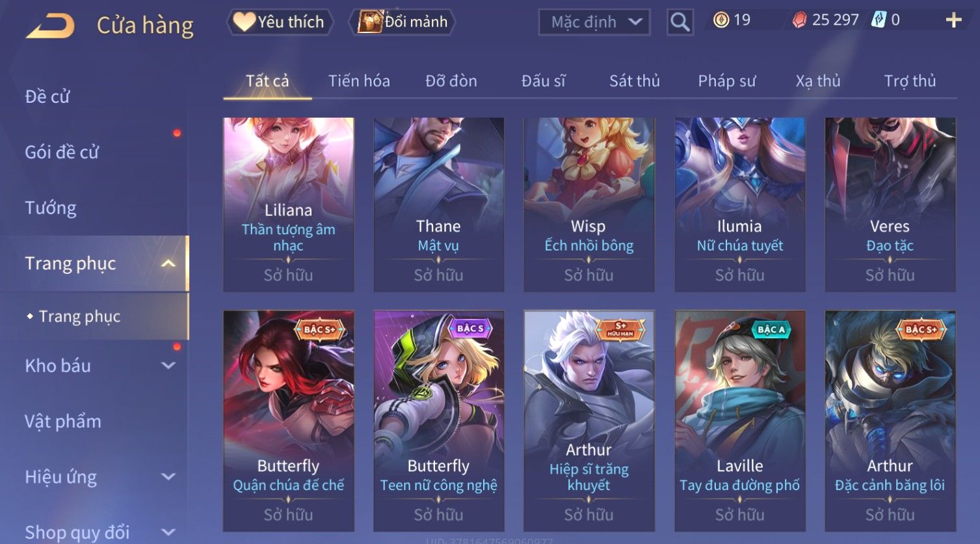Click the blue voucher currency icon
Screen dimensions: 980x544
pyautogui.click(x=879, y=20)
